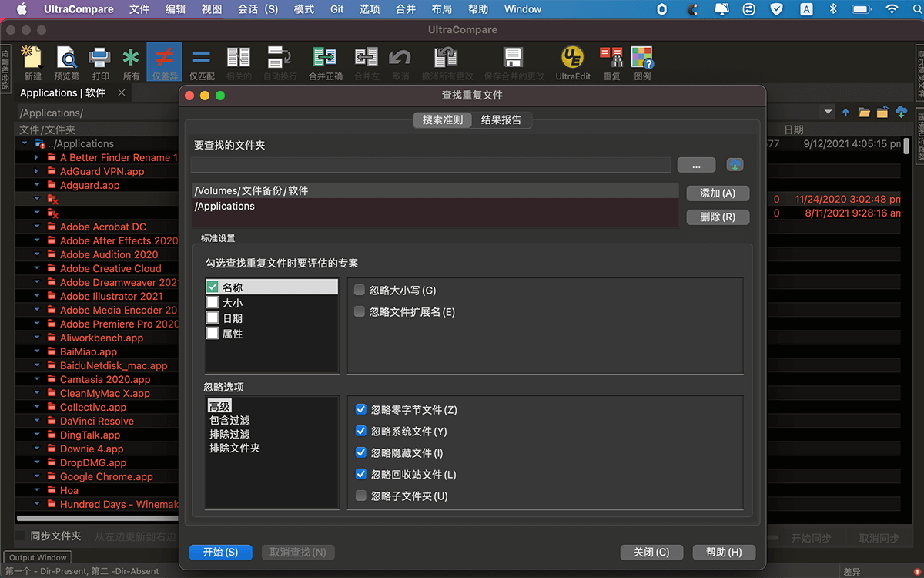Enable 忽略文件扩展名 (E) checkbox
Image resolution: width=924 pixels, height=578 pixels.
[x=360, y=312]
